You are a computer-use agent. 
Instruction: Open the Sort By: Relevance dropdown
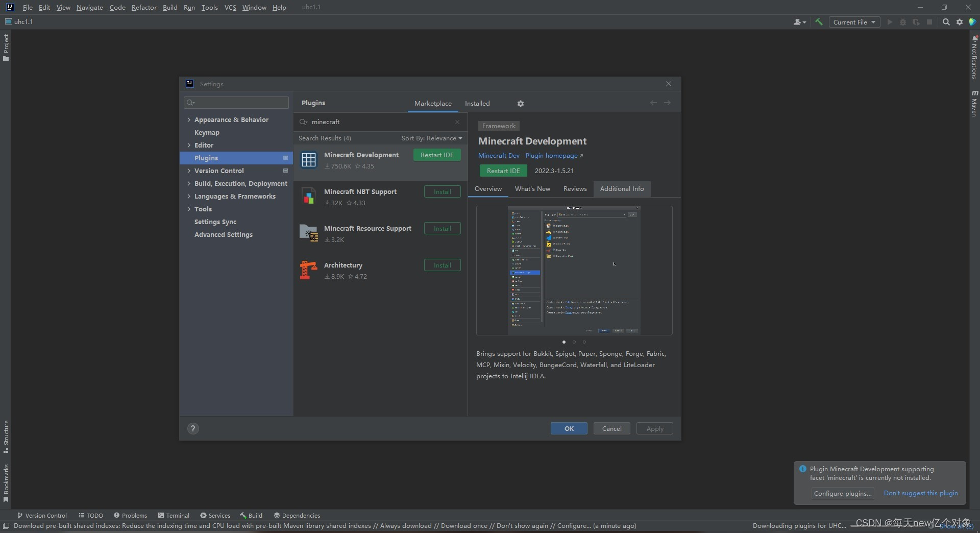[x=432, y=138]
